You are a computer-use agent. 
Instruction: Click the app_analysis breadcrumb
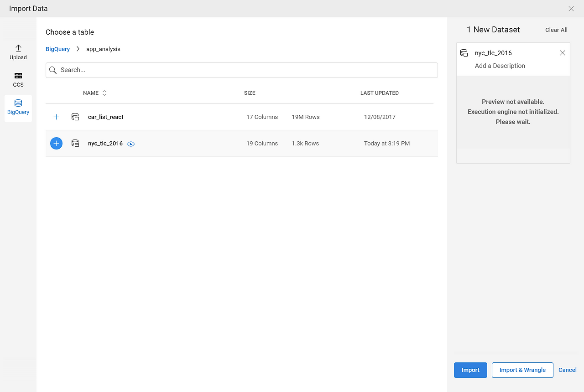(x=103, y=49)
